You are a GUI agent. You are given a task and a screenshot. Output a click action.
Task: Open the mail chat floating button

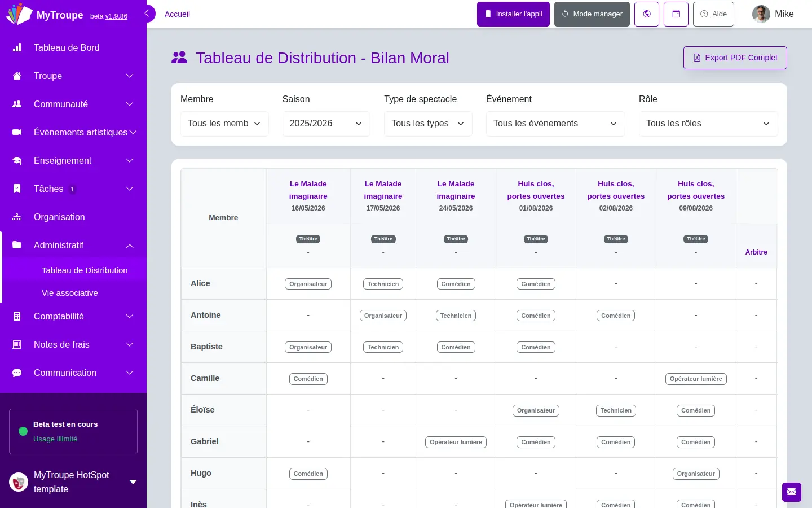pos(792,492)
